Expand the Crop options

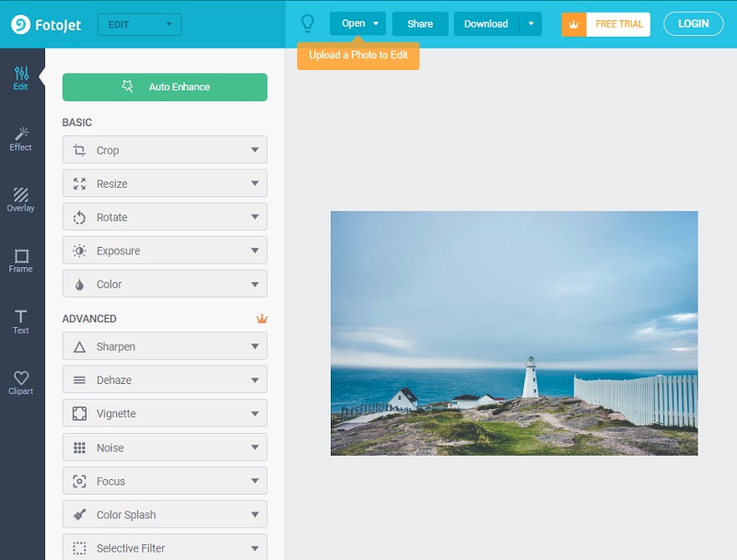click(165, 150)
